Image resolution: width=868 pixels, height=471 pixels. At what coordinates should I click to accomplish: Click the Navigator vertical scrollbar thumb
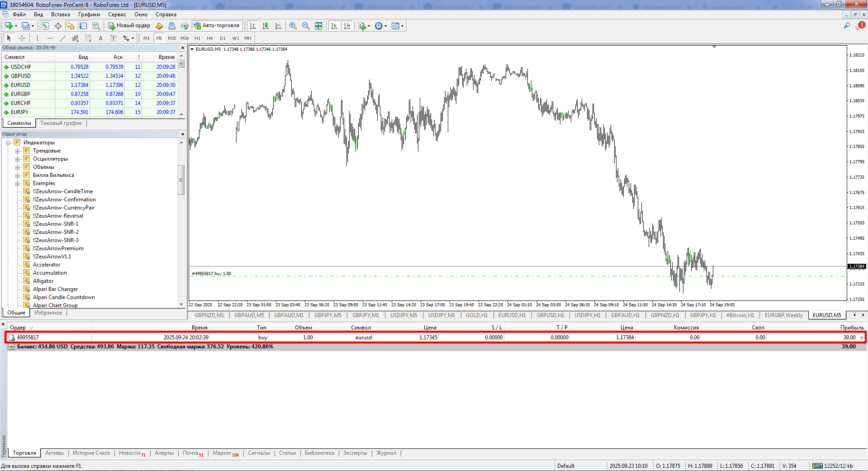point(181,180)
